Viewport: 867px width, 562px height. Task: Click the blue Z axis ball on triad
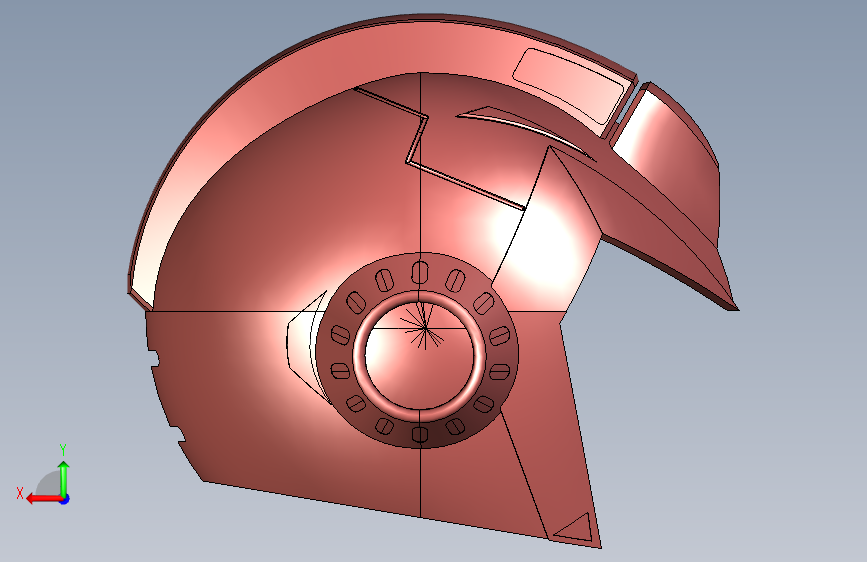click(65, 499)
